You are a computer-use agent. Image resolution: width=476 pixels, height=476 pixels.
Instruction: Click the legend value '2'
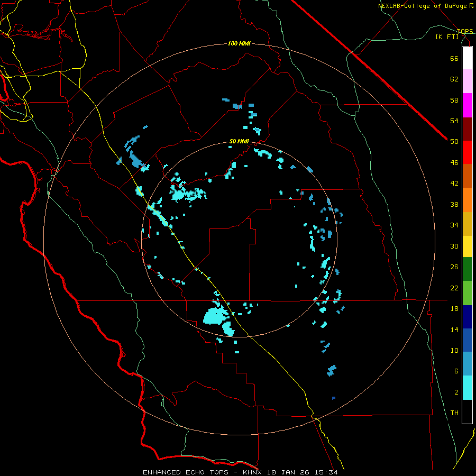pyautogui.click(x=456, y=392)
